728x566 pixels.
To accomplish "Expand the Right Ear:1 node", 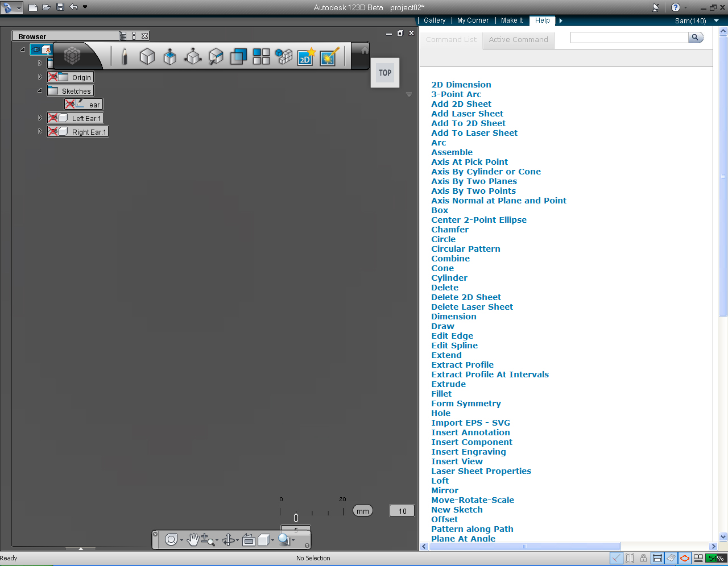I will 40,131.
